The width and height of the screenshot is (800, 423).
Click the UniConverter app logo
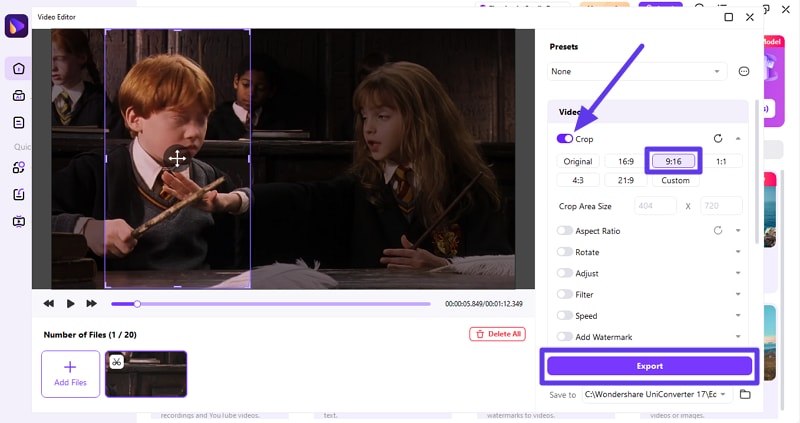[x=16, y=26]
